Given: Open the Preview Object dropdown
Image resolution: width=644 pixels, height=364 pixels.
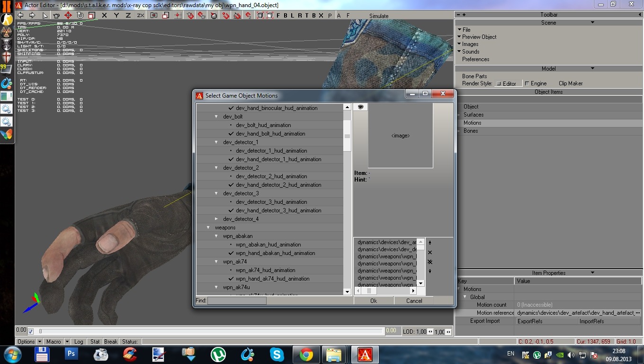Looking at the screenshot, I should 477,37.
